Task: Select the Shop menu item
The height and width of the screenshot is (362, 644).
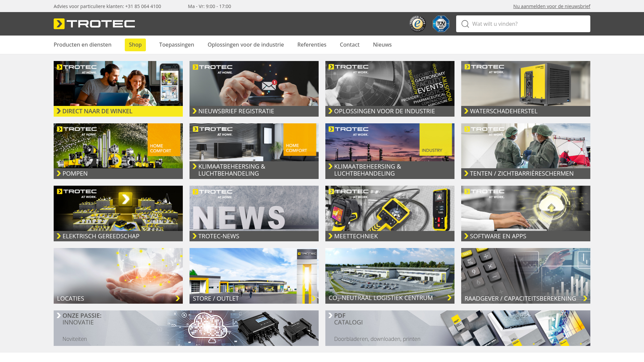Action: (x=135, y=45)
